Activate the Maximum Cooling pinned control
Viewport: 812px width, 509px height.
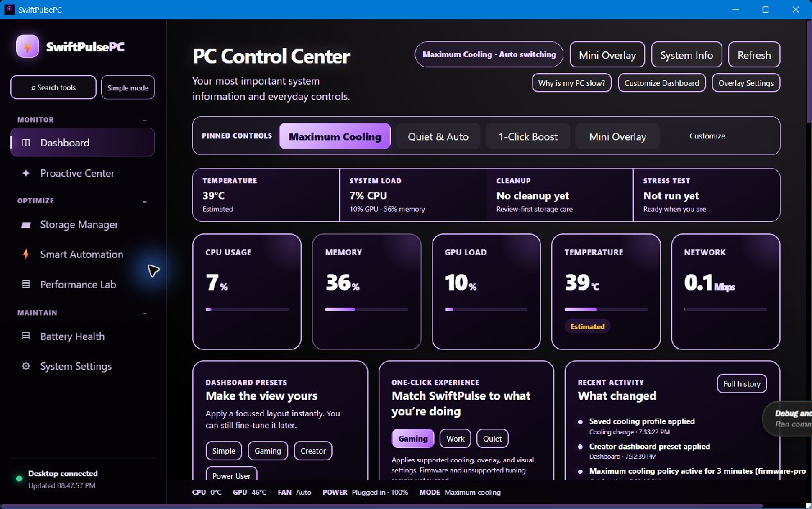[x=335, y=137]
